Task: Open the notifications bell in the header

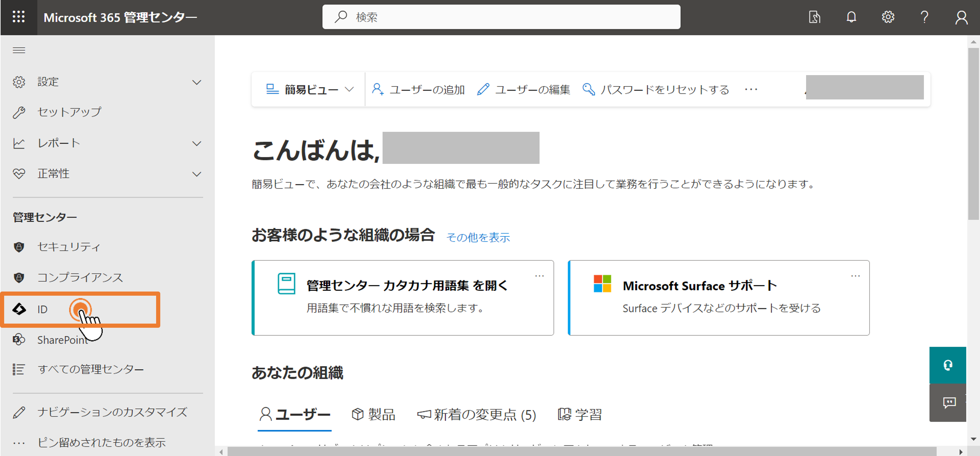Action: click(x=851, y=17)
